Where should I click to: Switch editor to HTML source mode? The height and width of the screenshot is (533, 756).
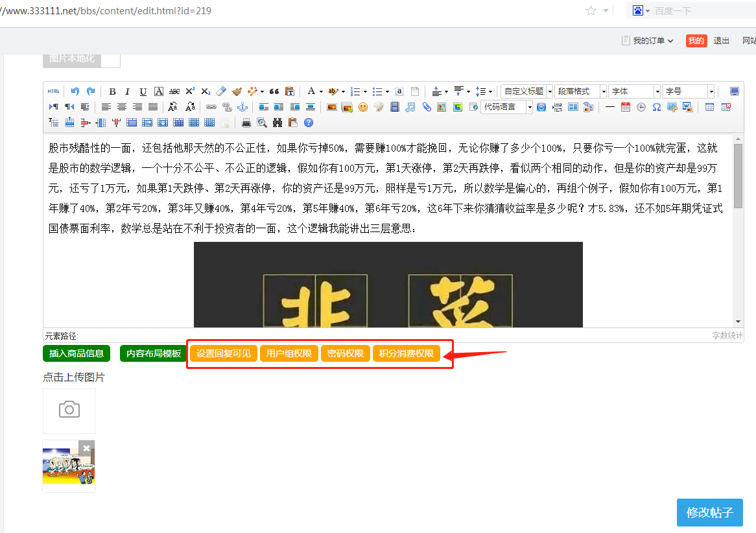53,91
